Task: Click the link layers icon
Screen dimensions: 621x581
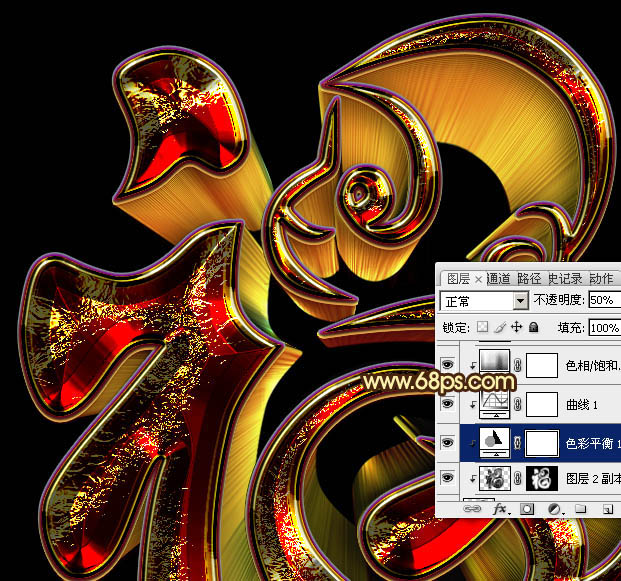Action: pyautogui.click(x=473, y=509)
